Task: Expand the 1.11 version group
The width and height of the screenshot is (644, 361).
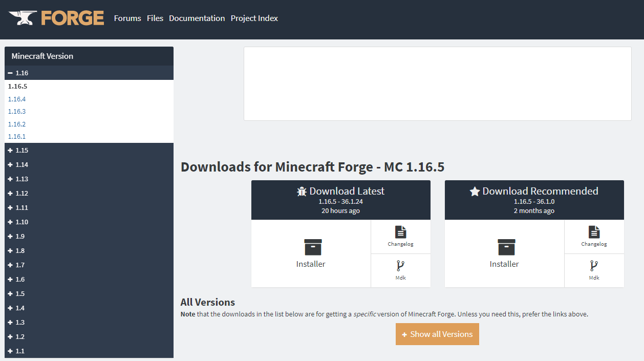Action: click(x=89, y=208)
